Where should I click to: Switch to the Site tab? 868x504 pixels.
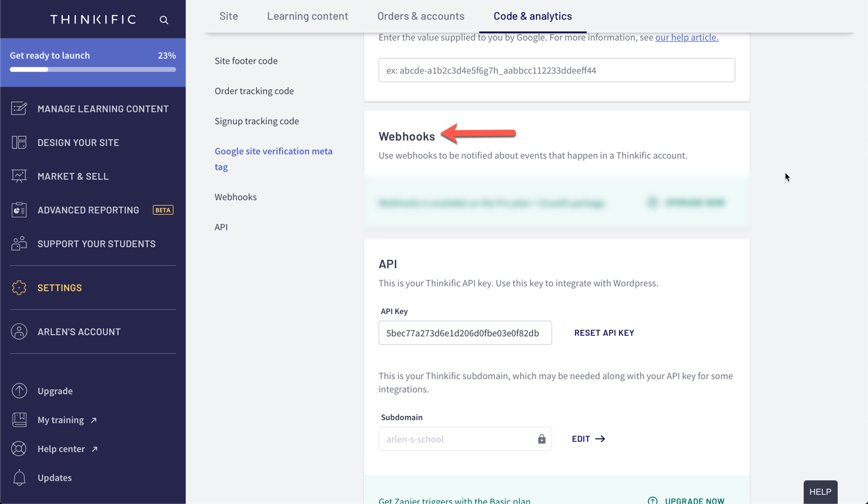228,16
